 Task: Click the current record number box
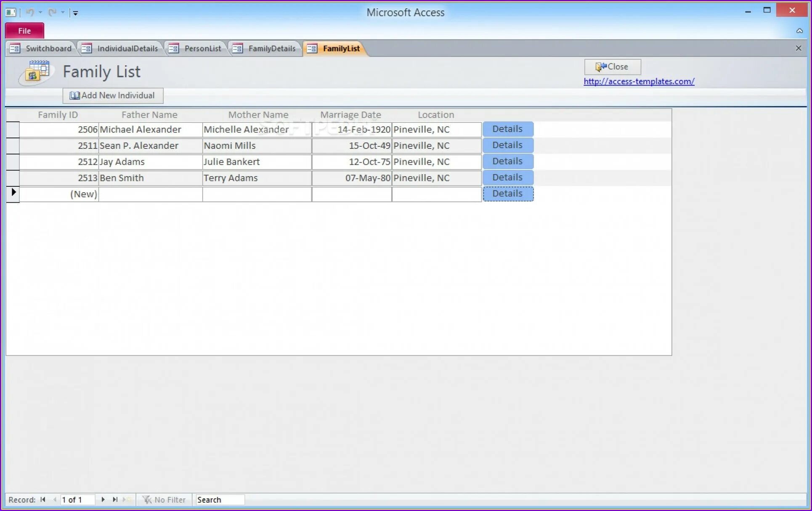[x=77, y=500]
